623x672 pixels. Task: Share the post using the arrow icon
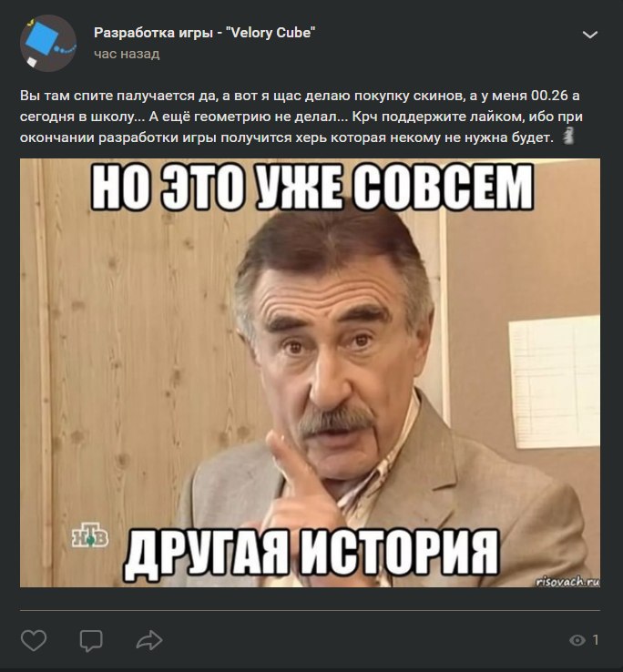point(149,640)
